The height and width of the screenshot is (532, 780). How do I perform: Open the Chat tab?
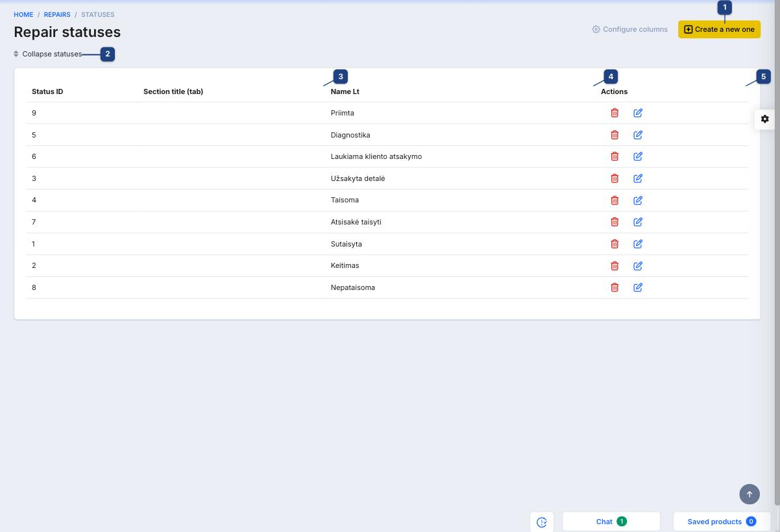(611, 522)
